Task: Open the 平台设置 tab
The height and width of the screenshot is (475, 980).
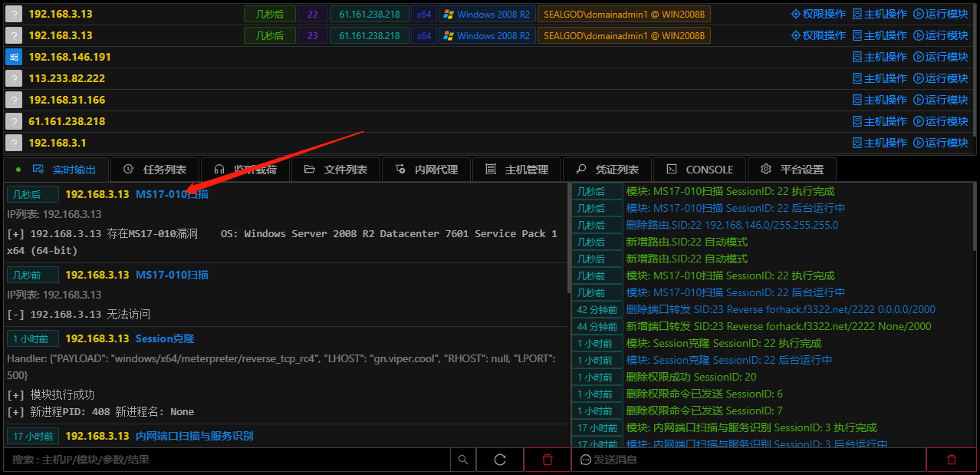Action: pyautogui.click(x=791, y=170)
